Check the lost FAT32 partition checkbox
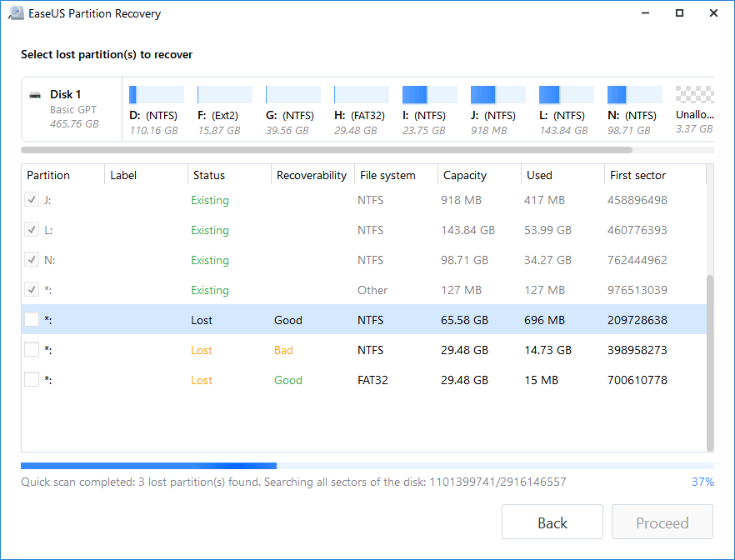 31,380
